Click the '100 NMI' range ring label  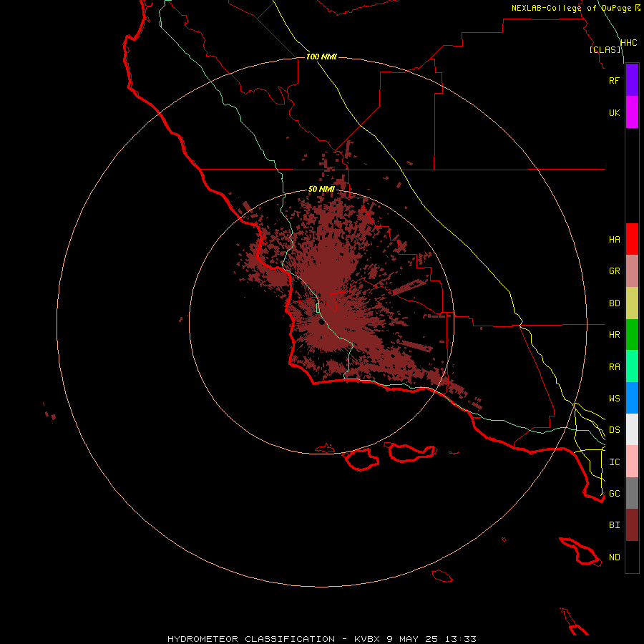(321, 57)
